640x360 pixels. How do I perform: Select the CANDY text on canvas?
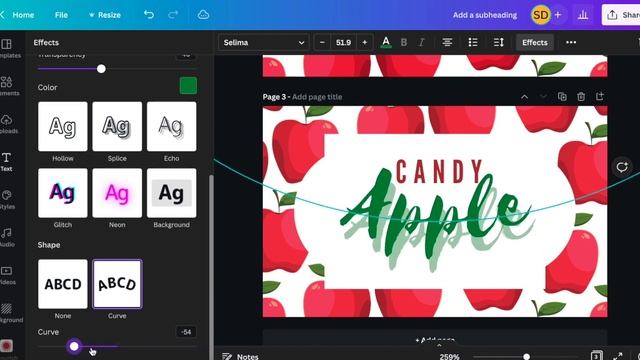click(439, 171)
